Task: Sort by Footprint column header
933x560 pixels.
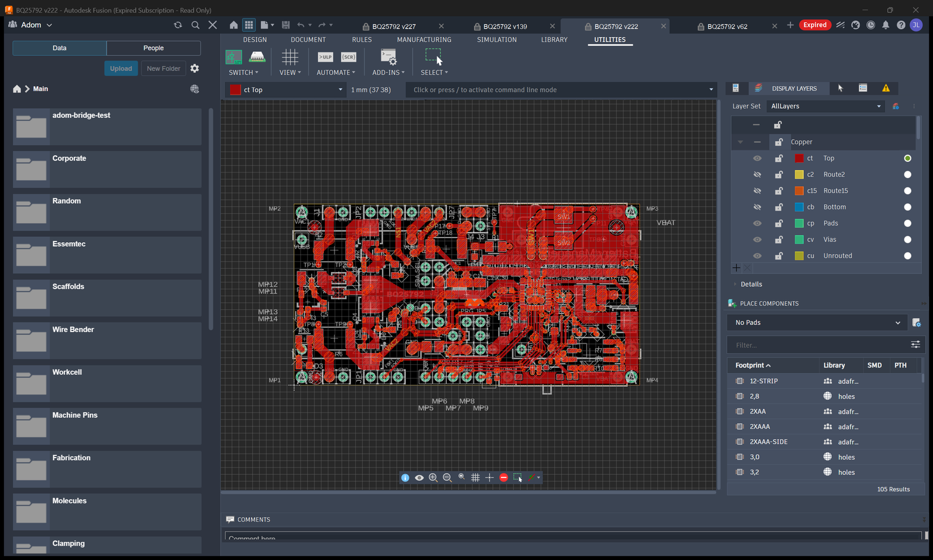Action: (753, 365)
